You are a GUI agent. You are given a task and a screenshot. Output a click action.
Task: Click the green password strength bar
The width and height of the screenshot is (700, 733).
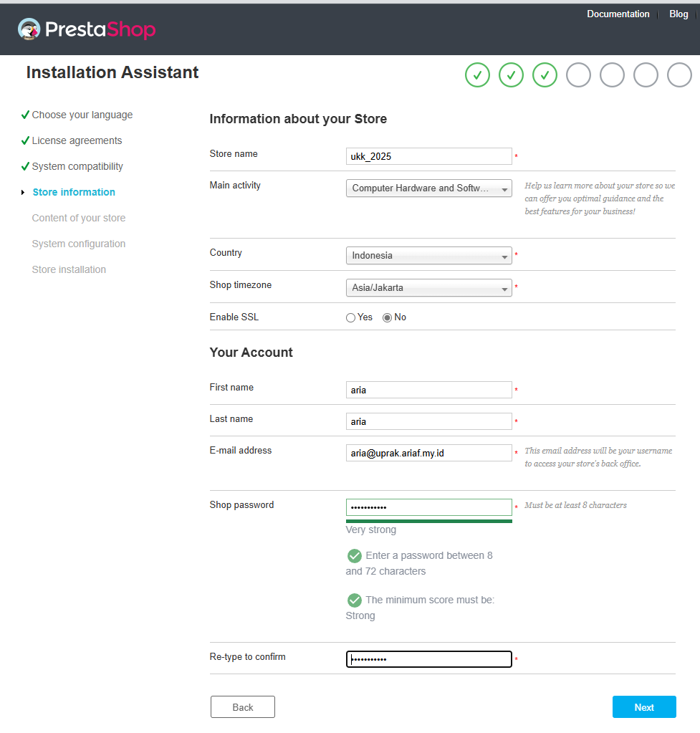428,521
